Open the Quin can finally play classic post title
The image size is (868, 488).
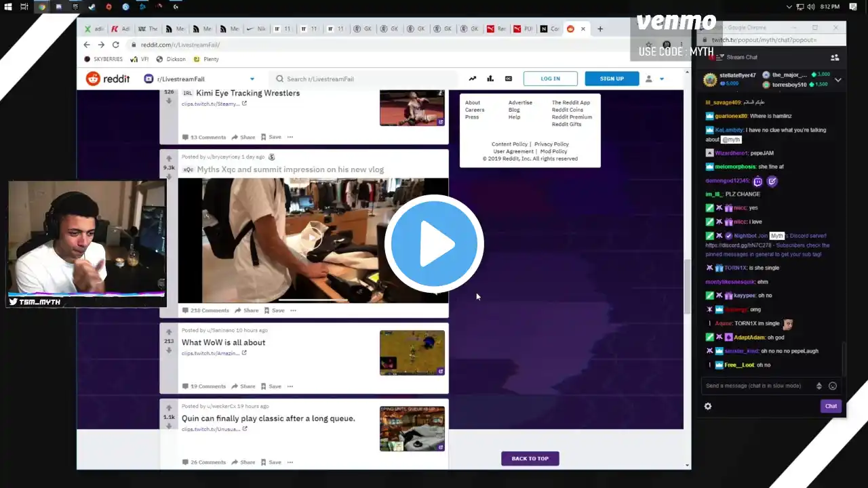pos(269,418)
